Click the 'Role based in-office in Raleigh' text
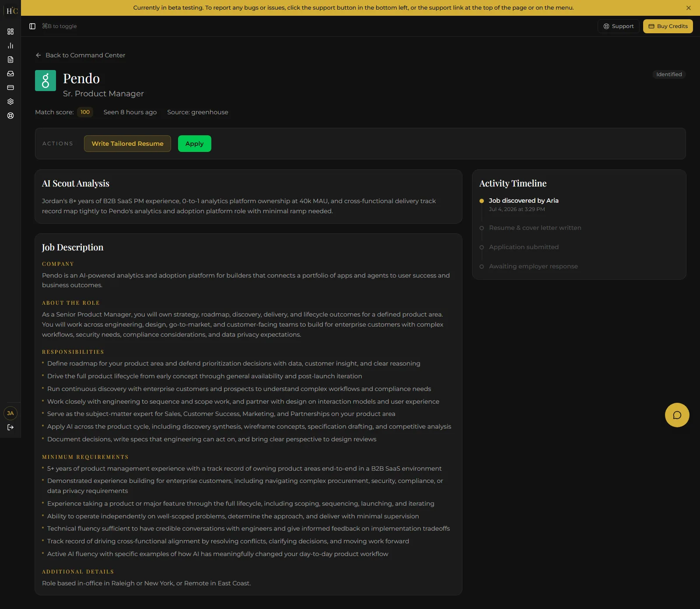This screenshot has width=700, height=609. [146, 583]
